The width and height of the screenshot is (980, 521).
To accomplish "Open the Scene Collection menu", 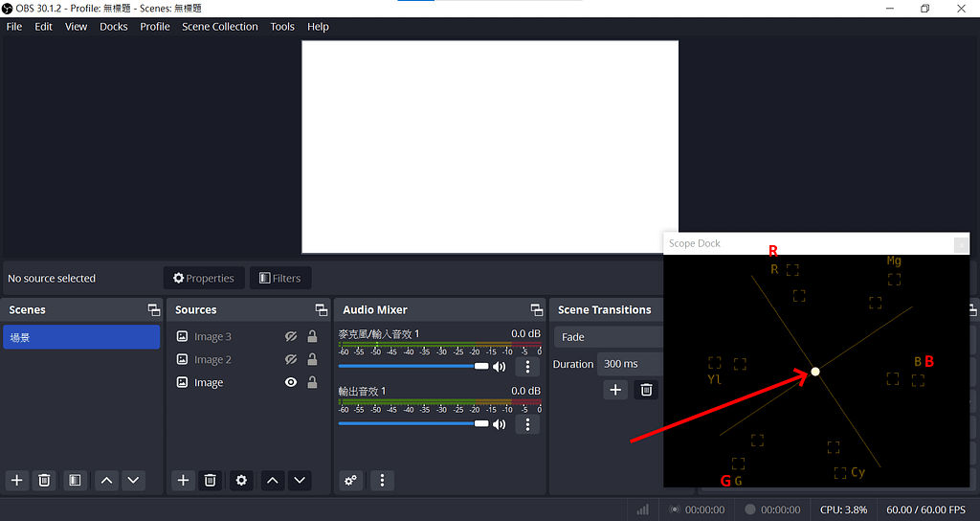I will [x=219, y=27].
